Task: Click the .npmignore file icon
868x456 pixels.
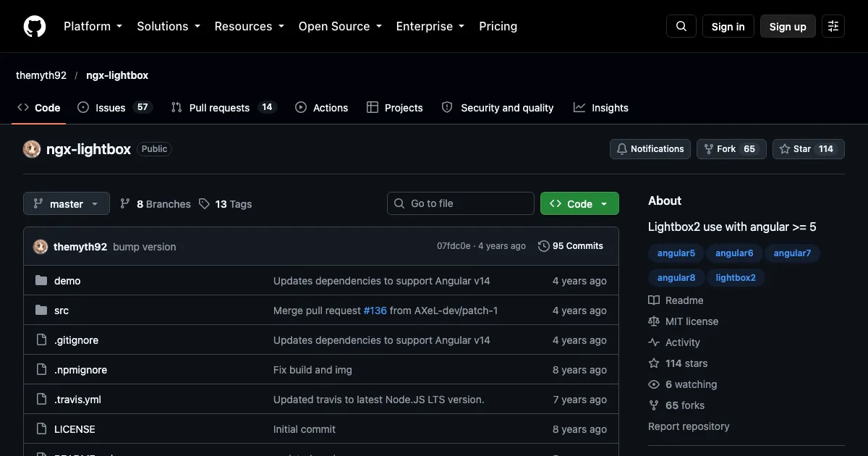Action: point(41,370)
